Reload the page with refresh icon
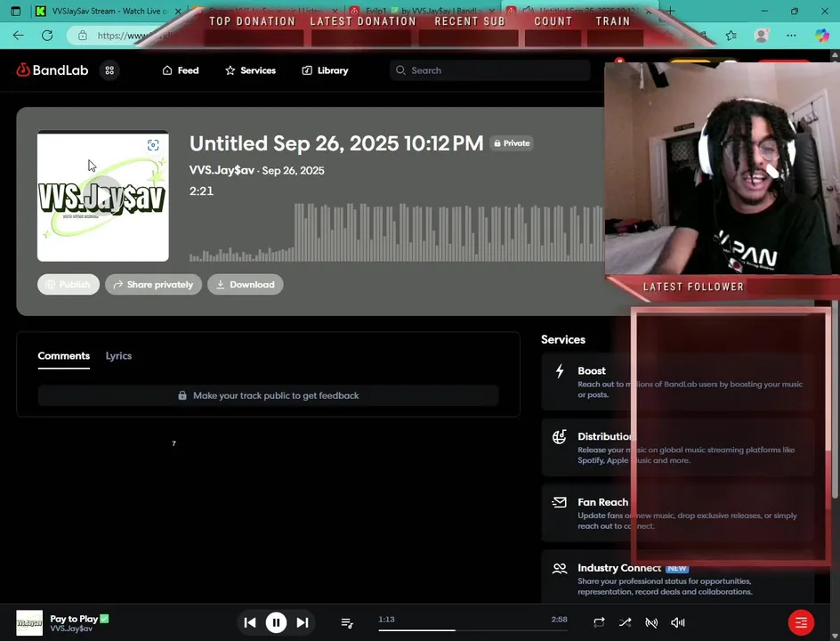 [x=47, y=36]
